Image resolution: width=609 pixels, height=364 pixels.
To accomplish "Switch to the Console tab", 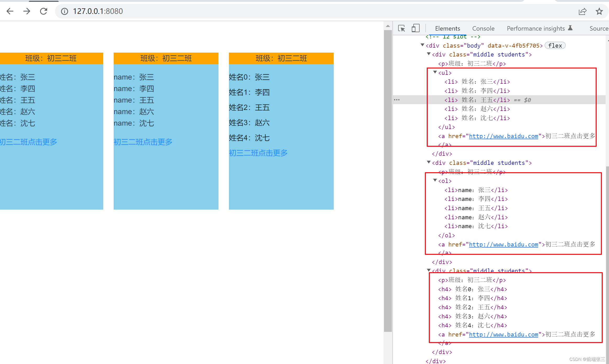I will tap(483, 29).
